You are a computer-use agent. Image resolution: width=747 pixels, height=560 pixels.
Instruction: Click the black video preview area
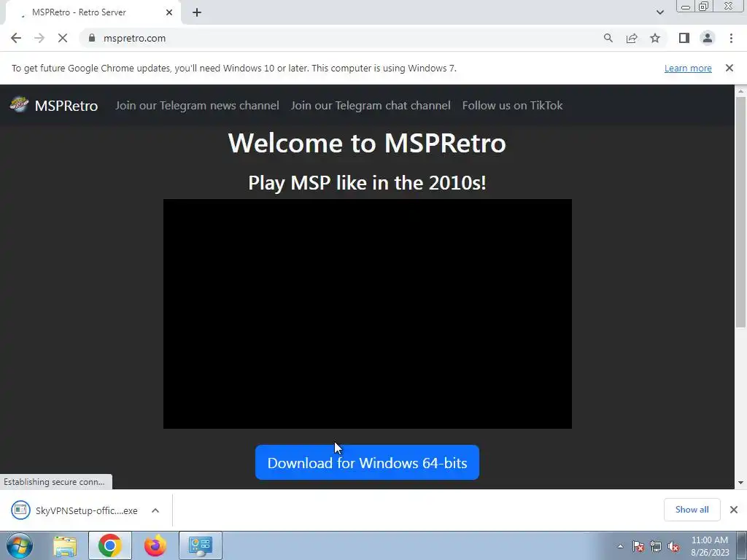[x=368, y=314]
